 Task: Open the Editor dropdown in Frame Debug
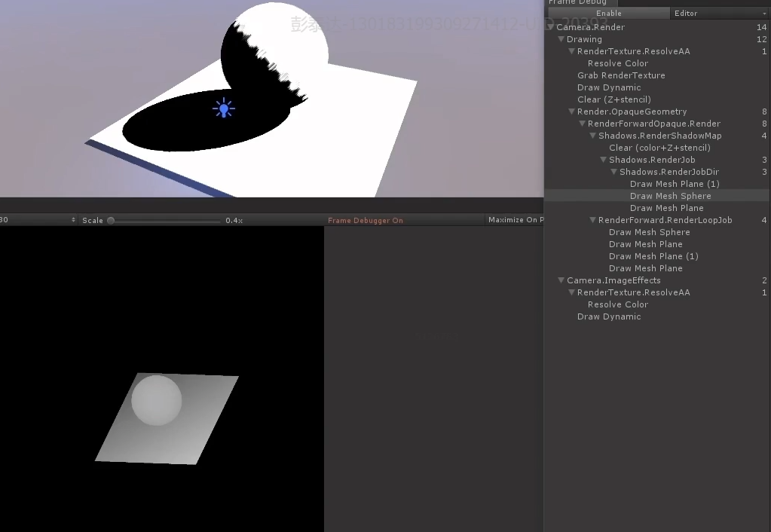click(x=720, y=14)
